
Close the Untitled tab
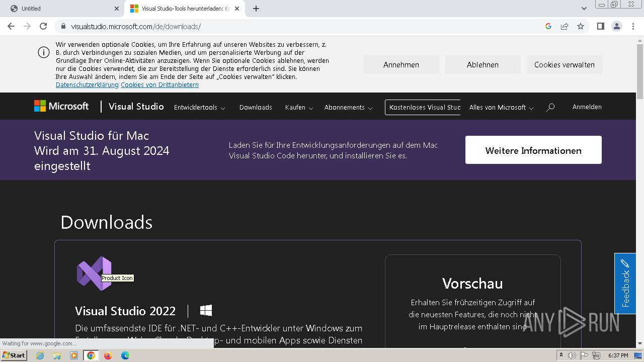(117, 9)
